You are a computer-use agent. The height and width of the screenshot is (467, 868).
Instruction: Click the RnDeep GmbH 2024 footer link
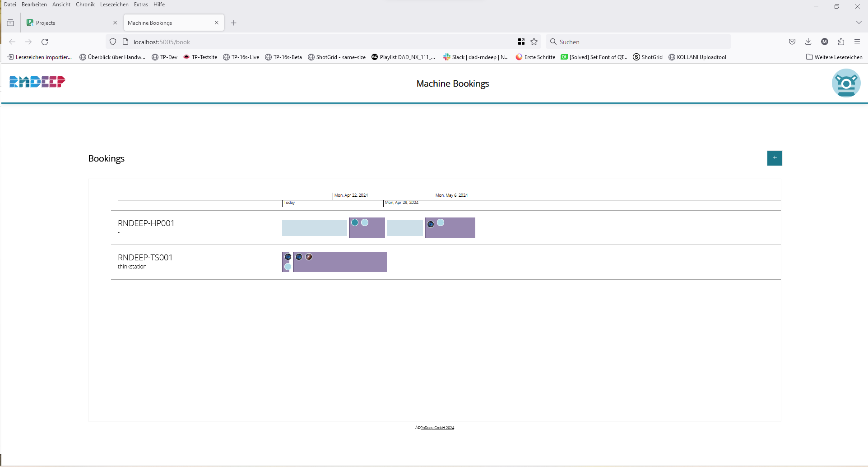coord(437,428)
